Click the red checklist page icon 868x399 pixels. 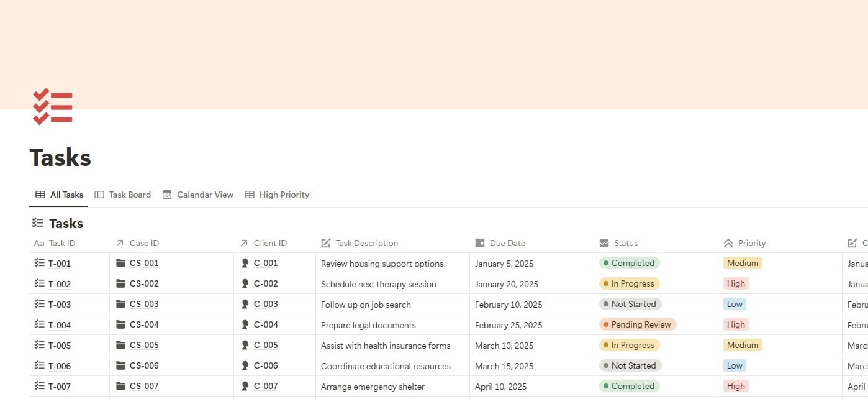tap(53, 106)
